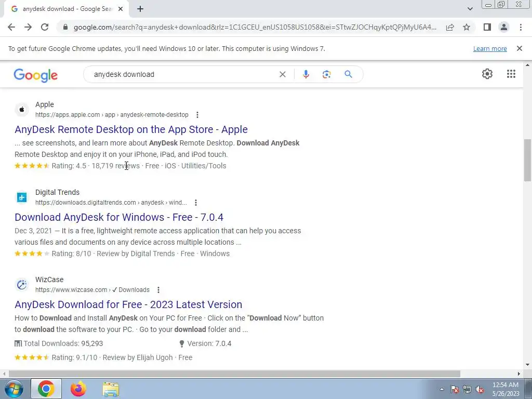Image resolution: width=532 pixels, height=399 pixels.
Task: Submit search with magnifier icon
Action: pyautogui.click(x=349, y=74)
